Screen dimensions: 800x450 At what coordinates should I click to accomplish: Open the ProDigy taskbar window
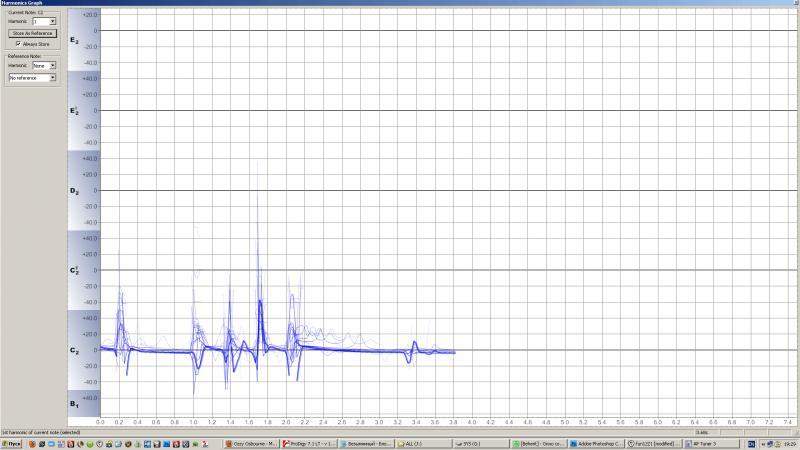(x=307, y=442)
